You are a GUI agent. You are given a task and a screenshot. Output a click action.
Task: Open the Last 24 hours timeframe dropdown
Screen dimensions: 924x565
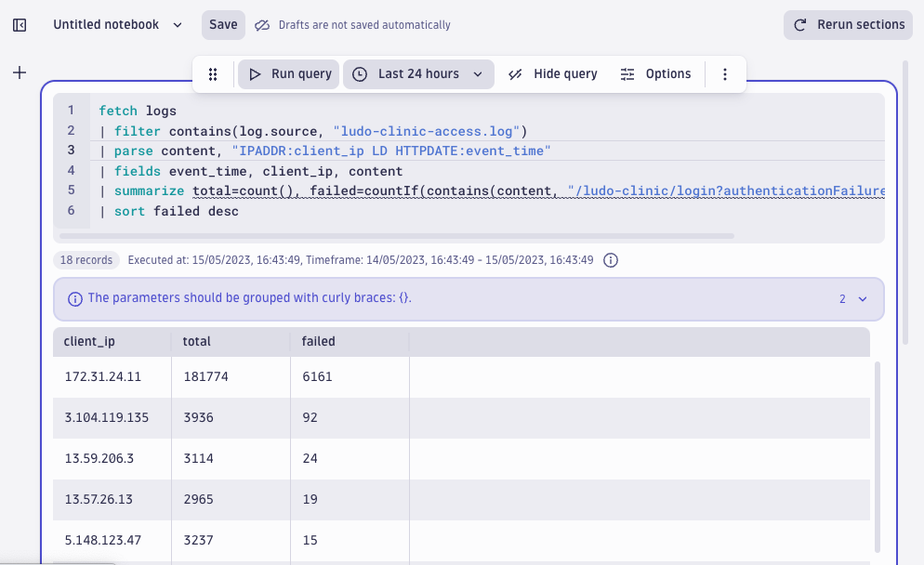(418, 74)
